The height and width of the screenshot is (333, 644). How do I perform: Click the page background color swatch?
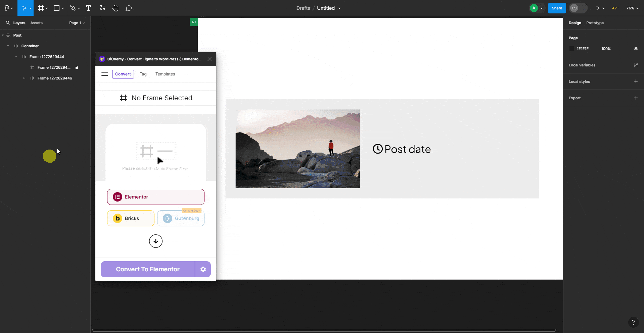pos(572,49)
